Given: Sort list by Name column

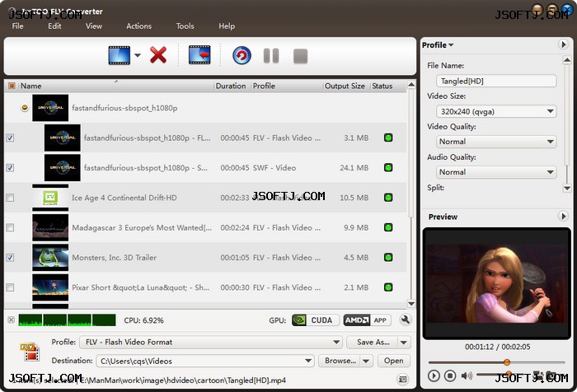Looking at the screenshot, I should pos(116,86).
